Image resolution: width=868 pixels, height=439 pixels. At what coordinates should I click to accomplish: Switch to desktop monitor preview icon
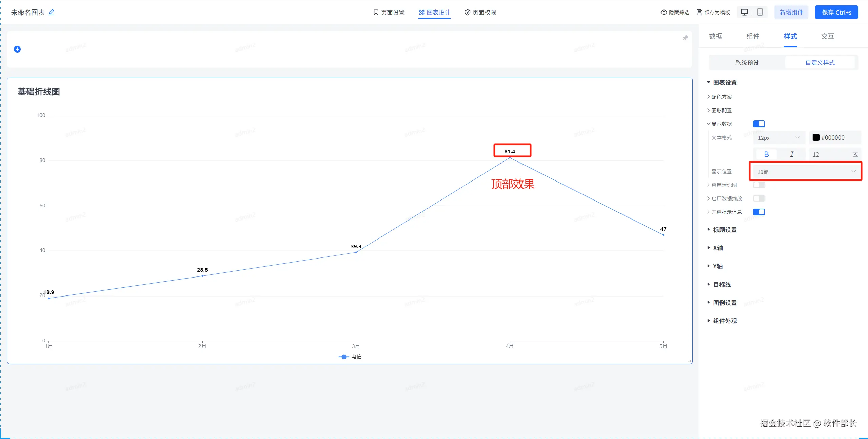pyautogui.click(x=744, y=12)
